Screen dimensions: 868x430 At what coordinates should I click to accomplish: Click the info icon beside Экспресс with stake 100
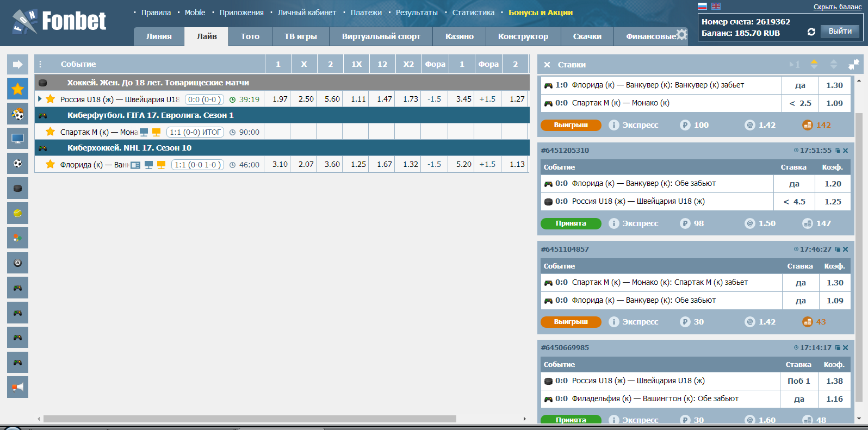pyautogui.click(x=614, y=125)
